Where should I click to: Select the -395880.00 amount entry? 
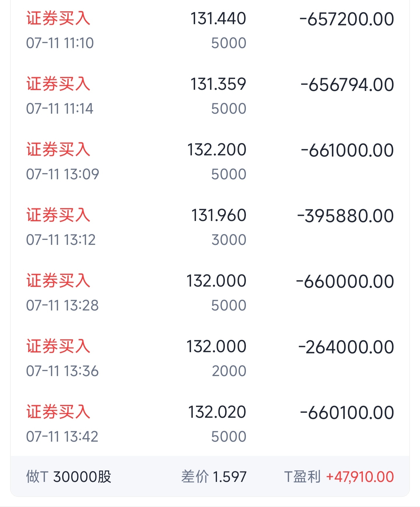pos(345,216)
